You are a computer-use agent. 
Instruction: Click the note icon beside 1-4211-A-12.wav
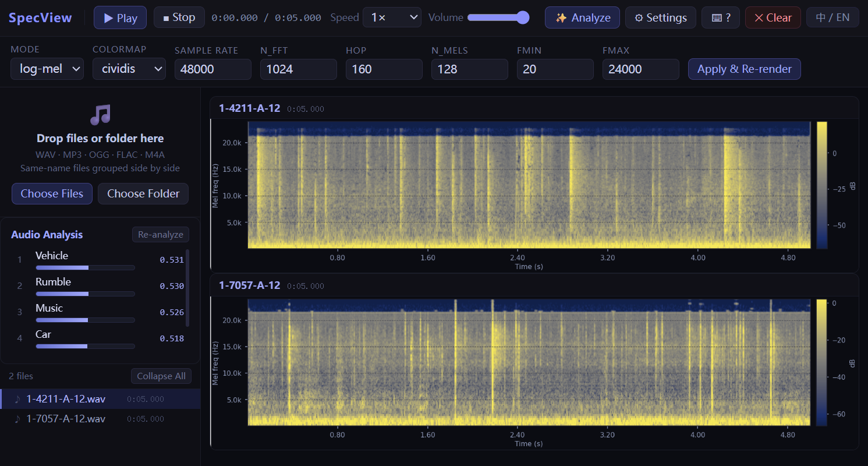17,399
